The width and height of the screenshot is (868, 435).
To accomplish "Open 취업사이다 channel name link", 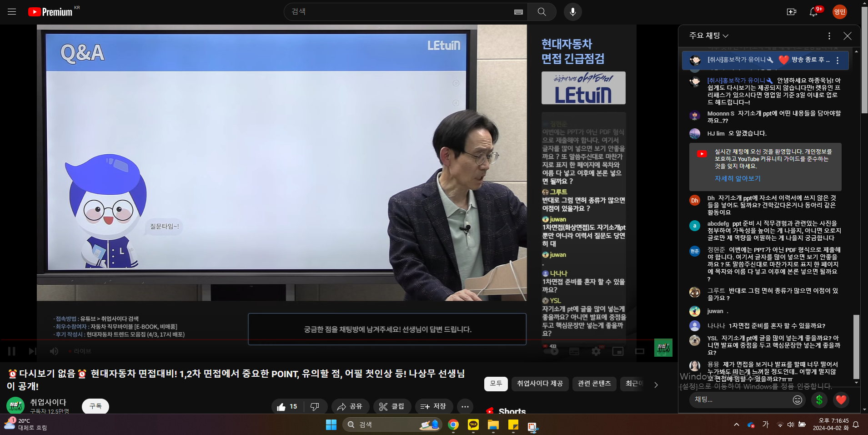I will (x=48, y=402).
